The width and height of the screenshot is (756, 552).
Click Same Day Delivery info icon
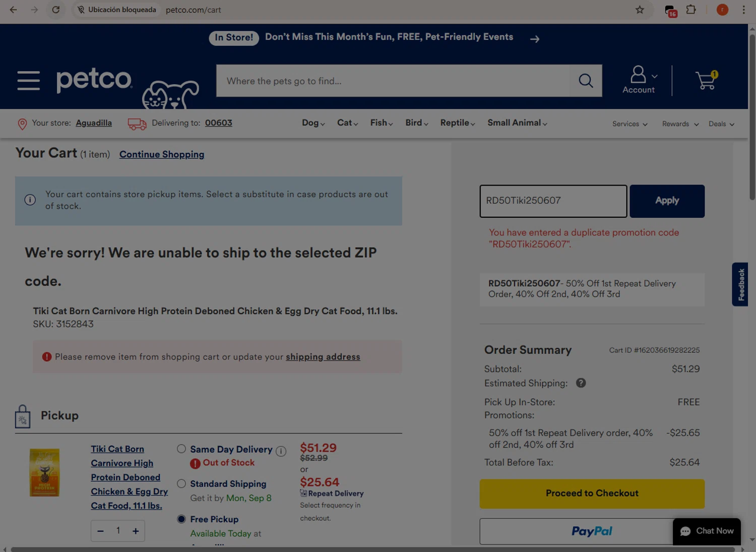281,451
